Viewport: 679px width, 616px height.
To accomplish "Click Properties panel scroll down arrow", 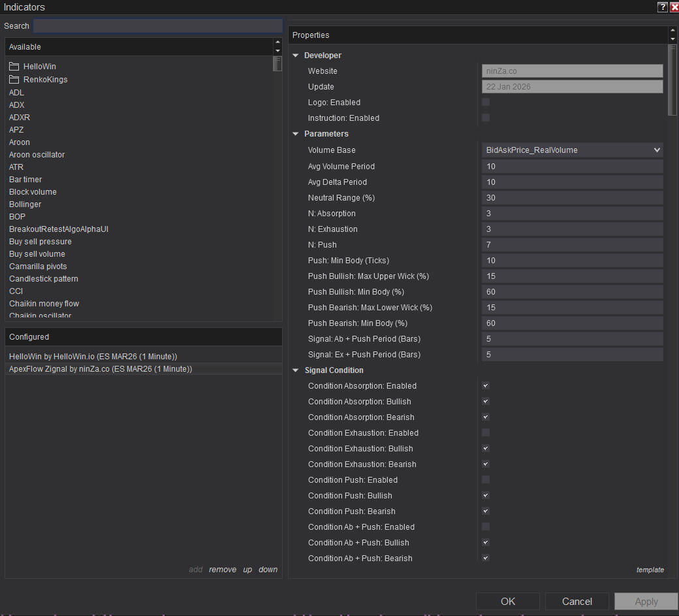I will coord(672,39).
